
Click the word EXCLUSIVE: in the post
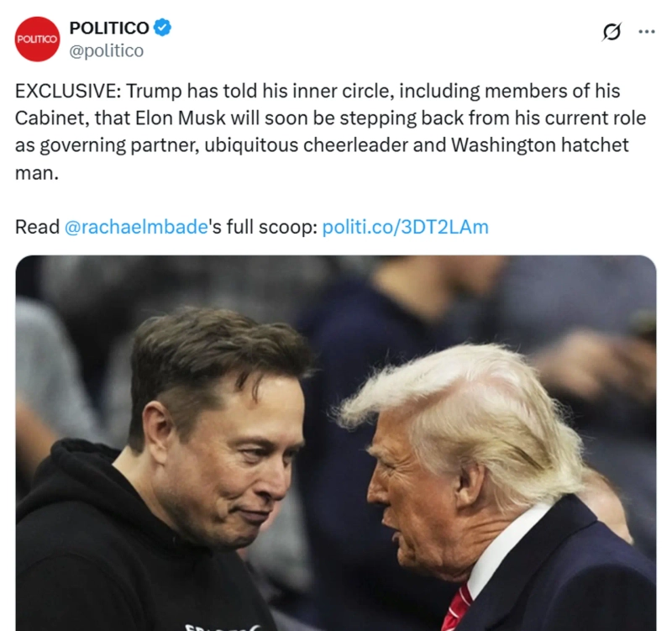click(68, 91)
